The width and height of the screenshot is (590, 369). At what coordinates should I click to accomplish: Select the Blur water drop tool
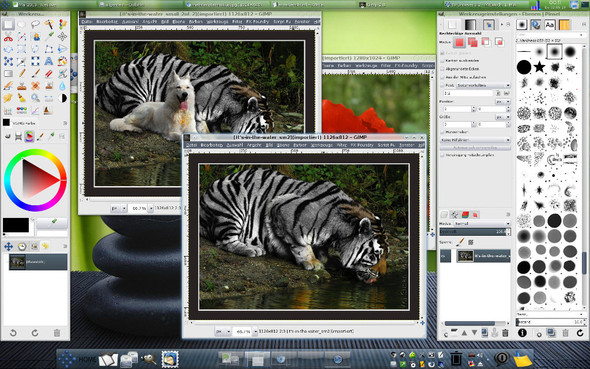62,86
